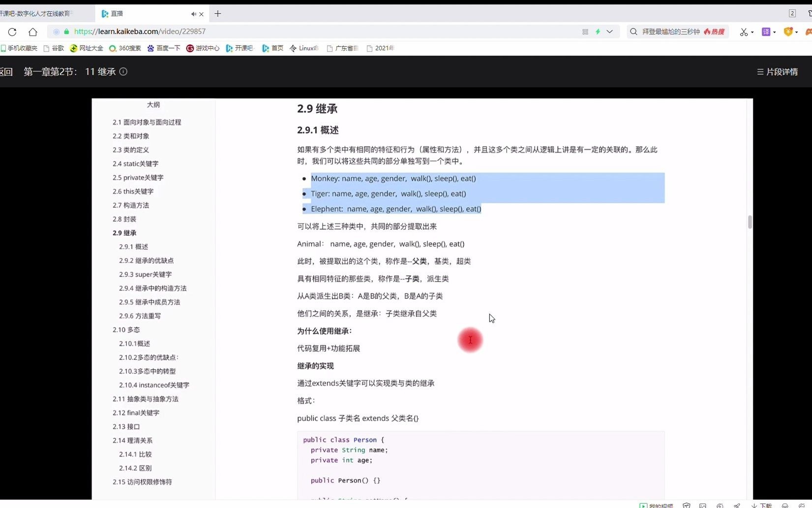This screenshot has width=812, height=508.
Task: Select outline item 2.11 抽象类与抽象方法
Action: [x=145, y=399]
